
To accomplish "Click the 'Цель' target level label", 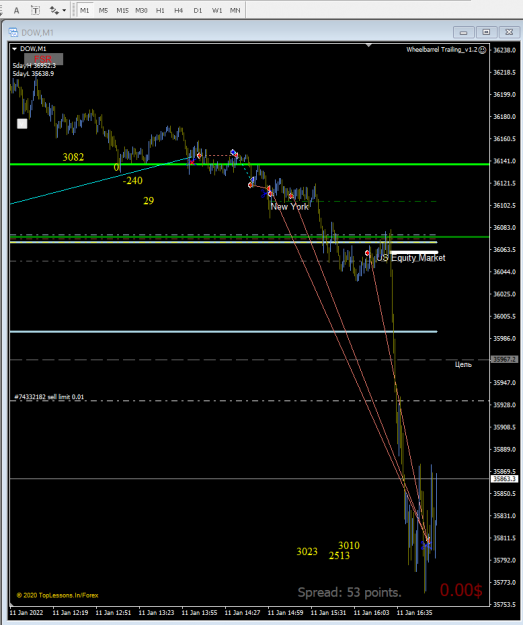I will 463,364.
